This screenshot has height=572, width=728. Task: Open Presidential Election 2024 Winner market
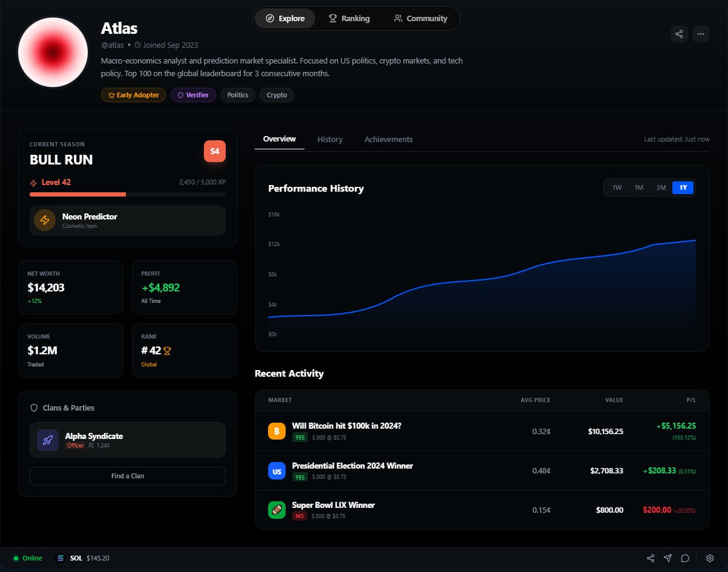[352, 466]
